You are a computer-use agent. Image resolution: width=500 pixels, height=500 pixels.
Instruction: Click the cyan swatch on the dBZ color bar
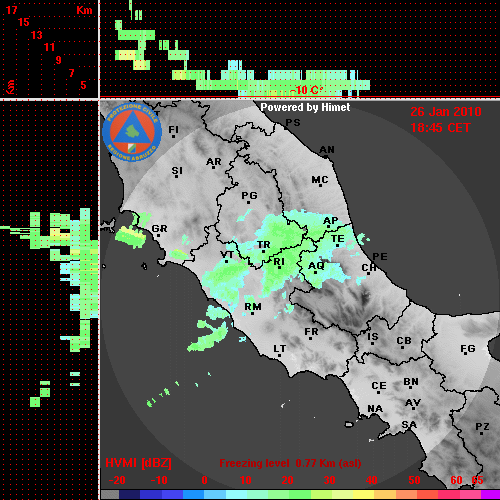[236, 495]
